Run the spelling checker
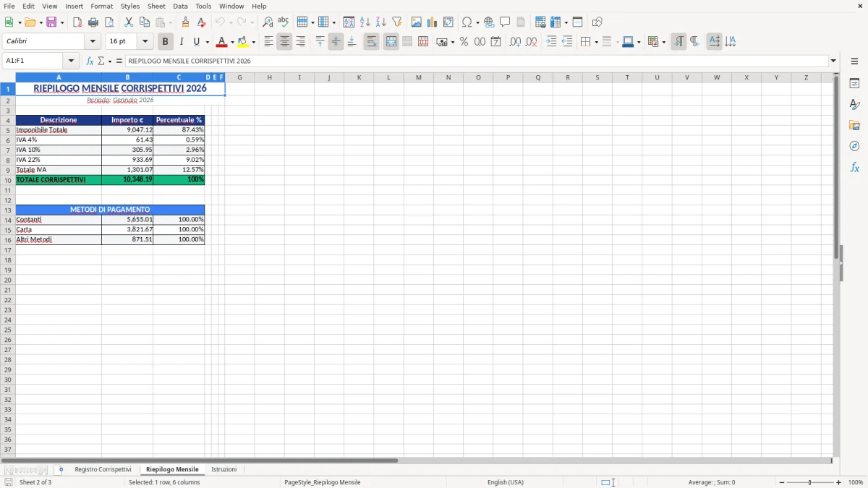This screenshot has width=868, height=488. tap(283, 22)
